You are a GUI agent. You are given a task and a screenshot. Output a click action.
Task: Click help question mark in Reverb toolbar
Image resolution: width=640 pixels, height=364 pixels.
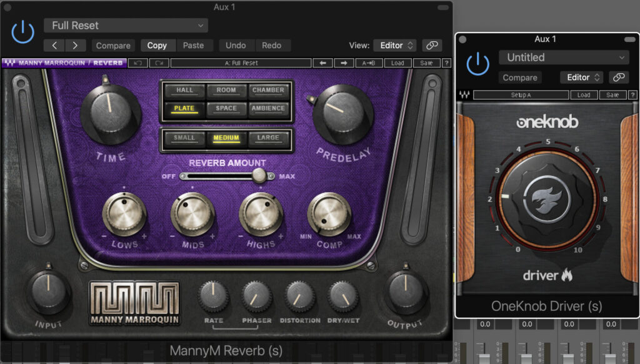(x=446, y=63)
